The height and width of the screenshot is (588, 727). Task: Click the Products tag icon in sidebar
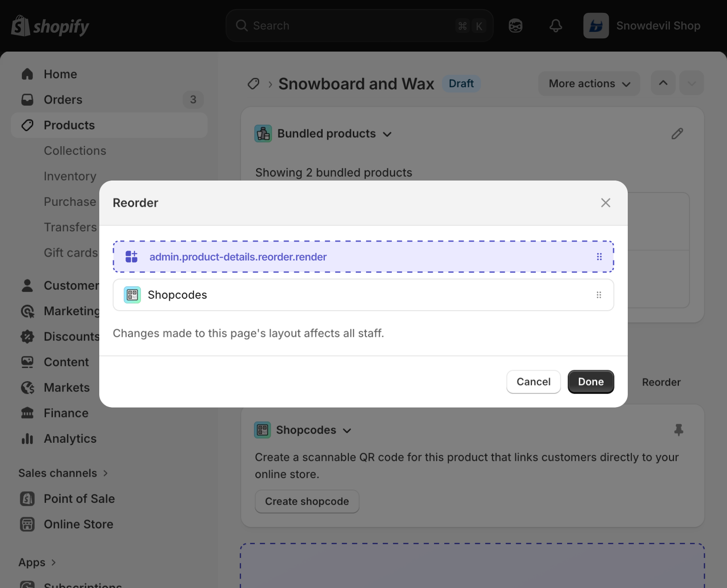[x=27, y=125]
